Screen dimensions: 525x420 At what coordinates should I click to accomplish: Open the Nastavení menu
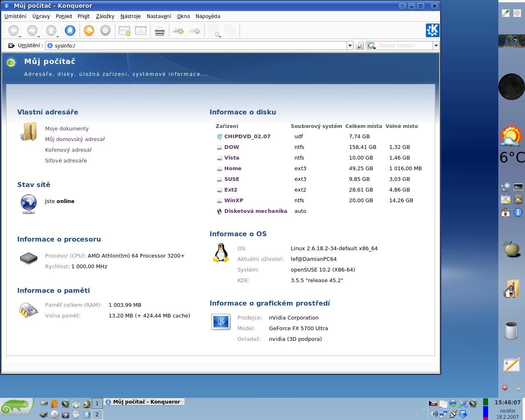(159, 16)
